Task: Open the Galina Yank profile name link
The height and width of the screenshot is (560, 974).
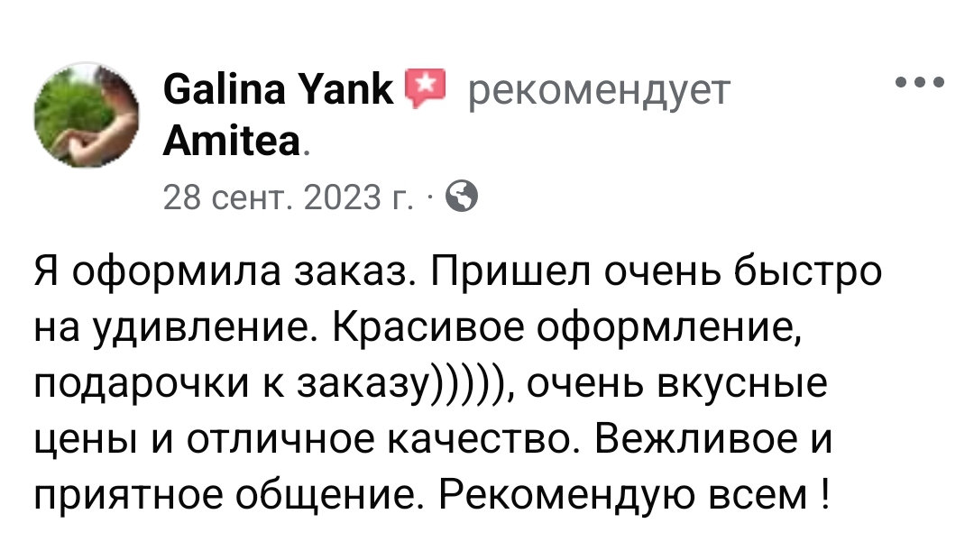Action: (x=279, y=89)
